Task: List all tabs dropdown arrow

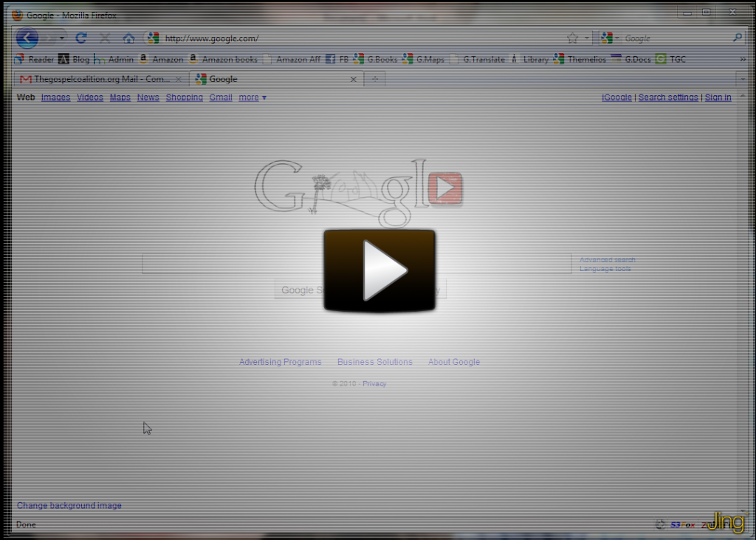Action: [x=743, y=78]
